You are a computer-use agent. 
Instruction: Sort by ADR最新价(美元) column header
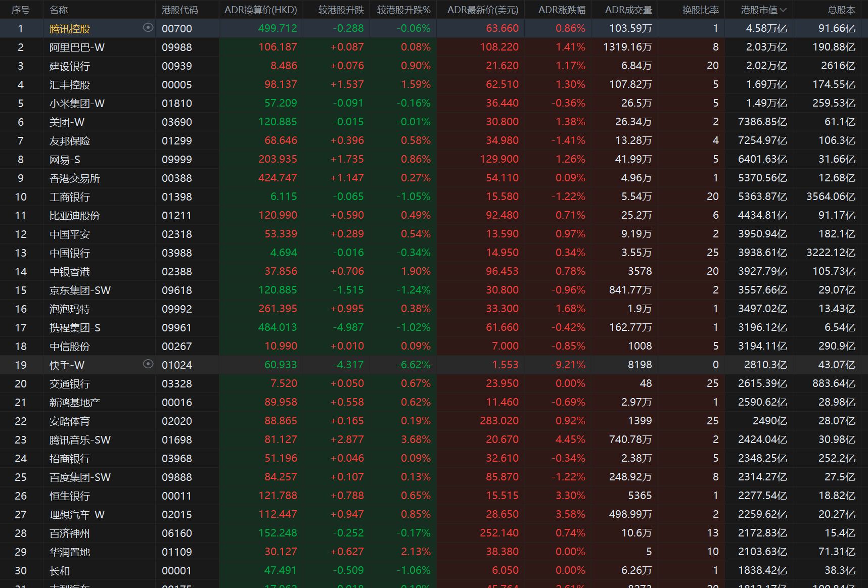pos(483,10)
